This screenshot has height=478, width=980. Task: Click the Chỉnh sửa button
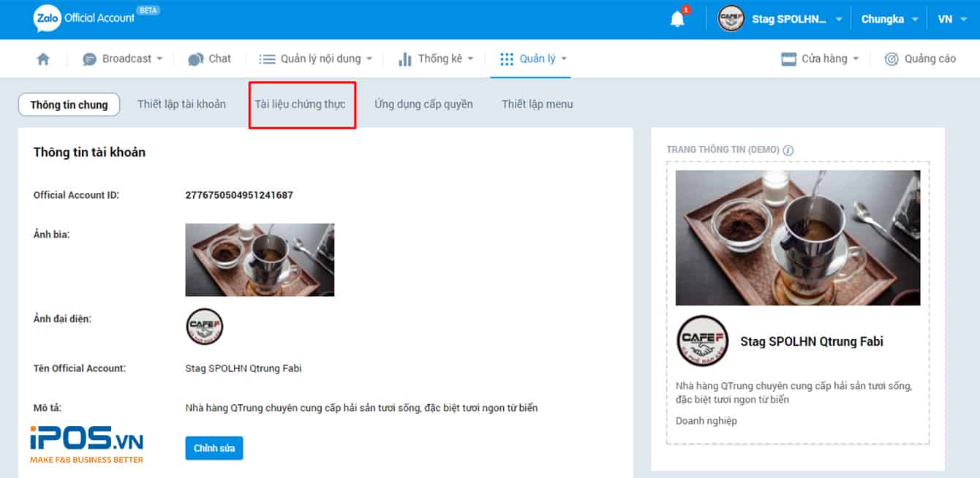(x=214, y=448)
